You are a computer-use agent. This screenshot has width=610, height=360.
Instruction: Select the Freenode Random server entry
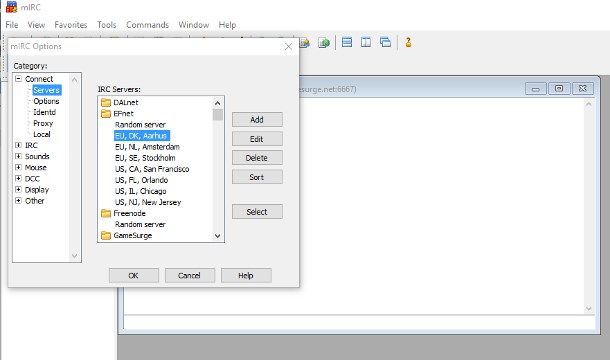pyautogui.click(x=140, y=224)
